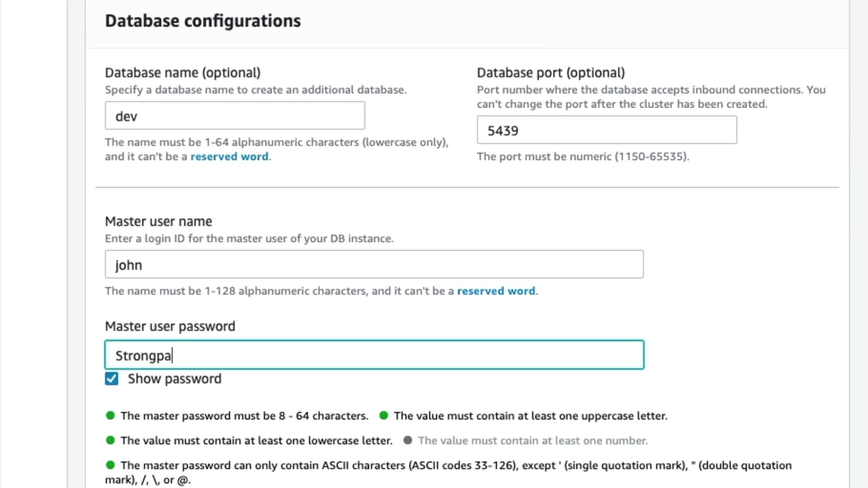Open reserved word link under master user name
Screen dimensions: 868x488
point(496,291)
